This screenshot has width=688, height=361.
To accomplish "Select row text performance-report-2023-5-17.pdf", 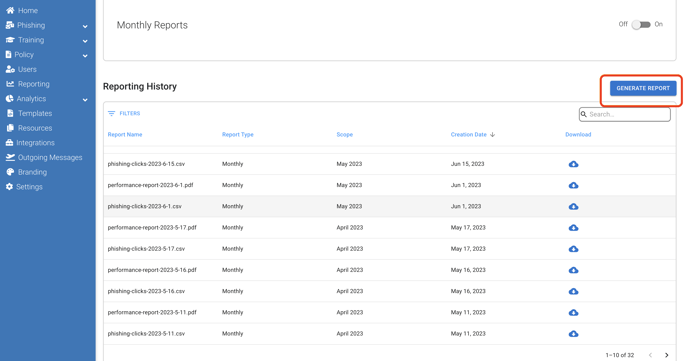I will click(152, 228).
